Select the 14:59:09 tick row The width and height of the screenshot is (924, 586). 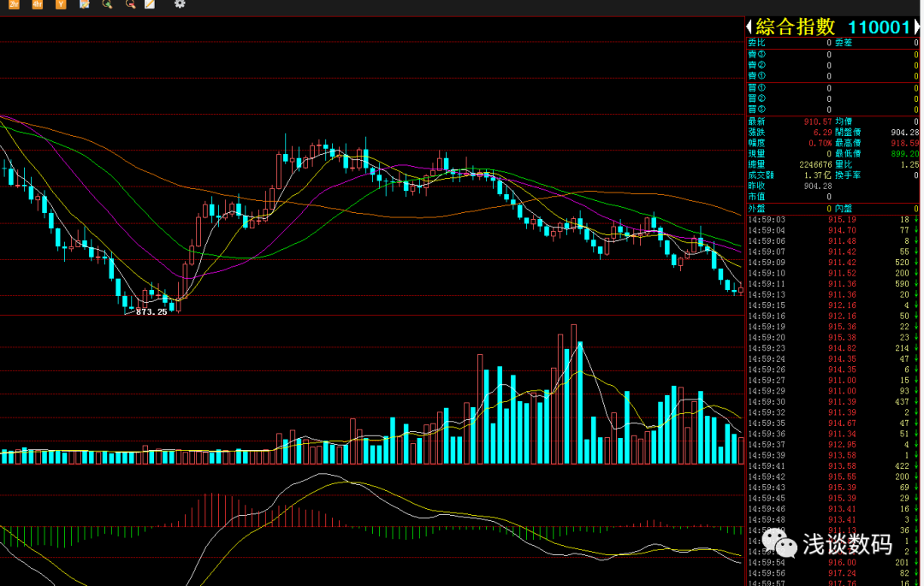click(x=833, y=263)
